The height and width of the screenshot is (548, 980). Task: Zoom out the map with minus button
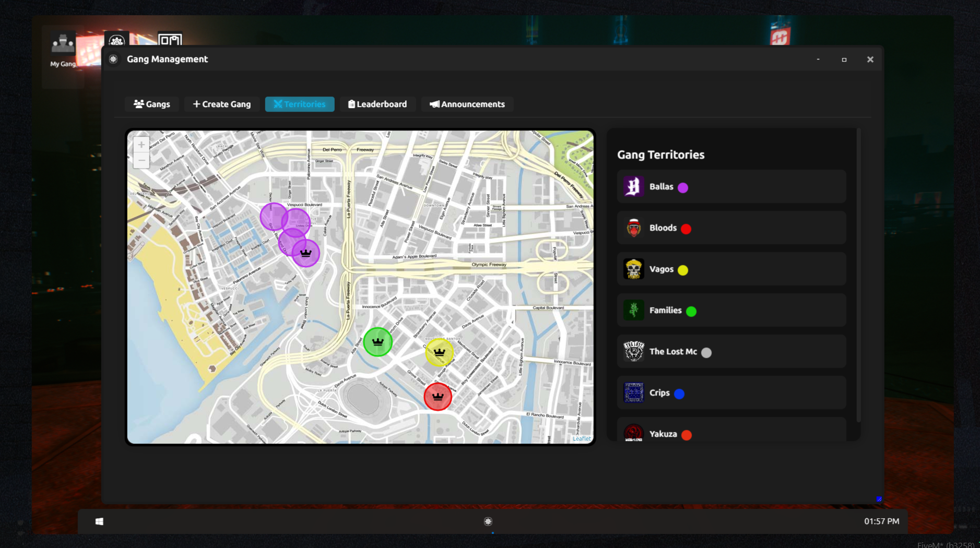click(x=141, y=160)
